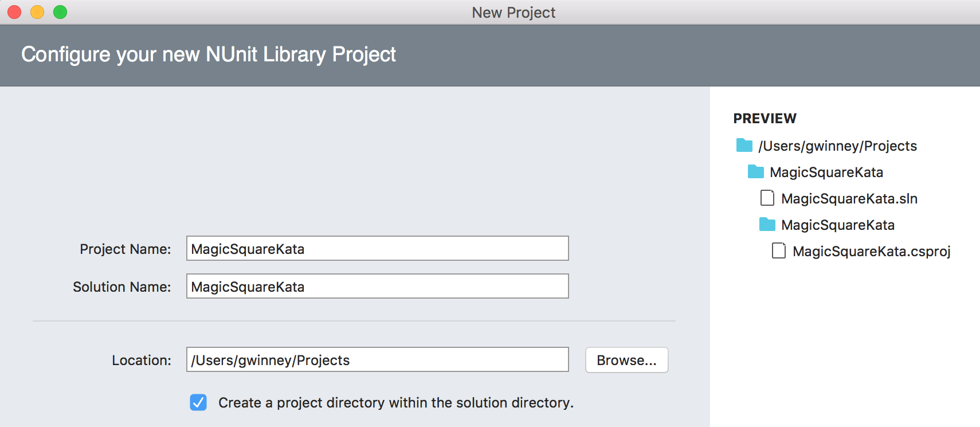Select the MagicSquareKata folder name above the .csproj
This screenshot has height=427, width=980.
pyautogui.click(x=837, y=225)
